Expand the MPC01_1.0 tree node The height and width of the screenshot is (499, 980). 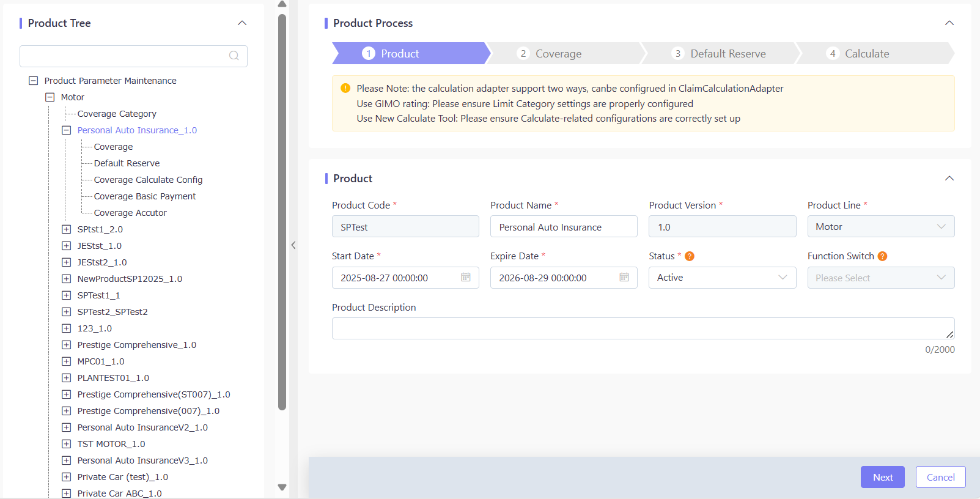[67, 361]
